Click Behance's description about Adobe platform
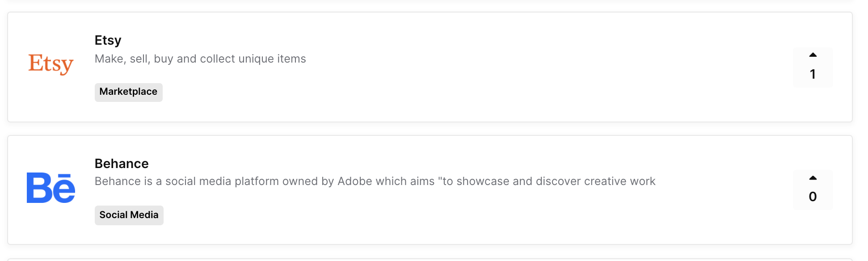 tap(375, 181)
